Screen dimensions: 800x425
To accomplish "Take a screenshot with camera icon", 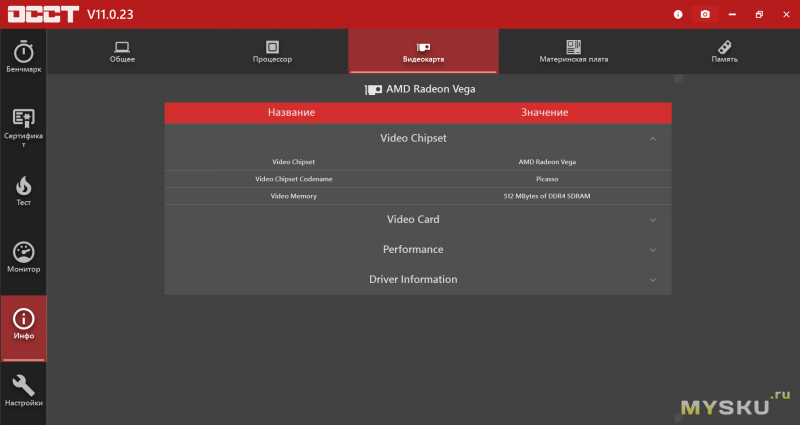I will click(705, 14).
